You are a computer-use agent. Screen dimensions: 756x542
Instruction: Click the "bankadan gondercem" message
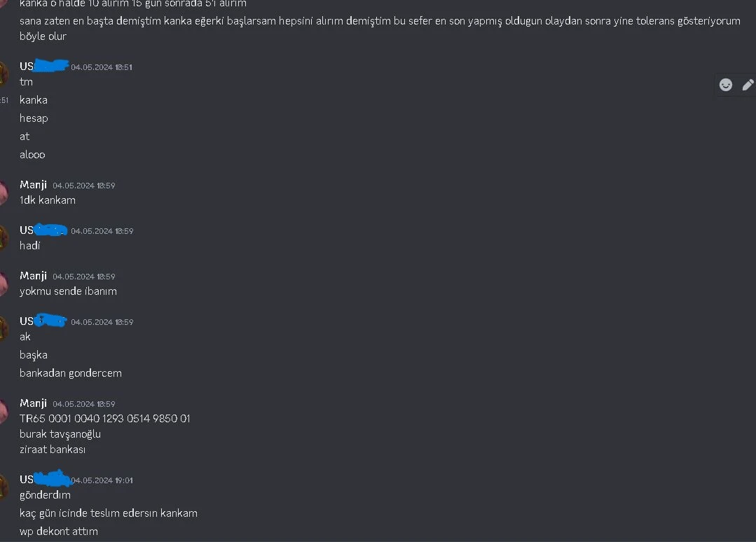[x=70, y=373]
